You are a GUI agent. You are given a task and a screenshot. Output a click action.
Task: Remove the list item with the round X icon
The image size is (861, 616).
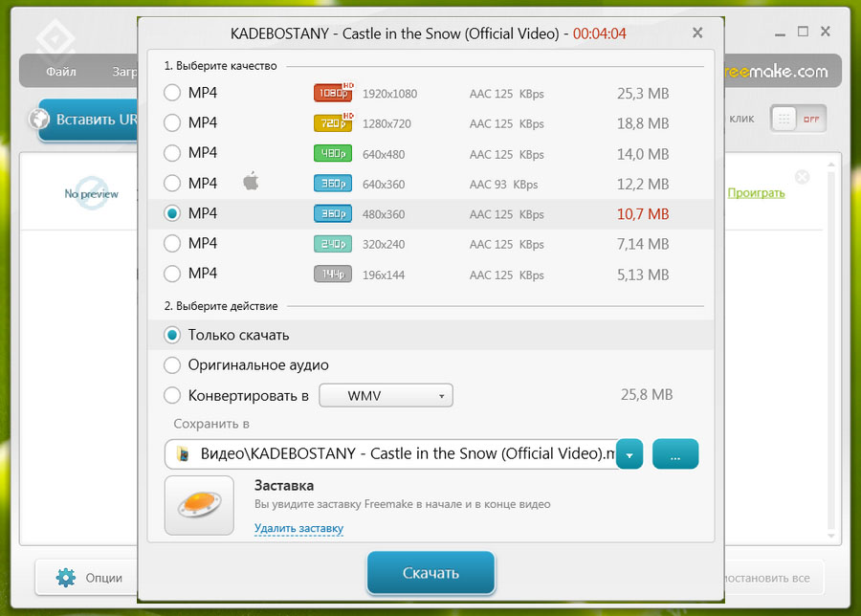[x=803, y=177]
